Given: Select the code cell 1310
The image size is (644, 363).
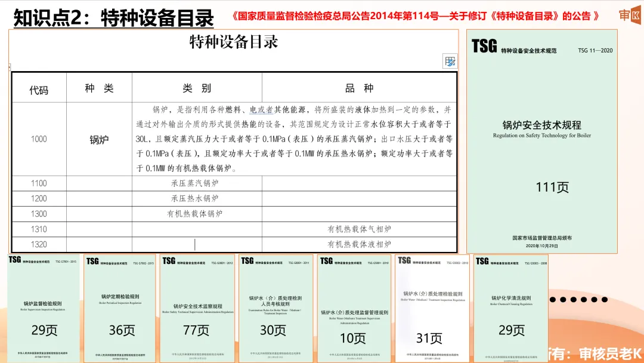Looking at the screenshot, I should [x=39, y=229].
